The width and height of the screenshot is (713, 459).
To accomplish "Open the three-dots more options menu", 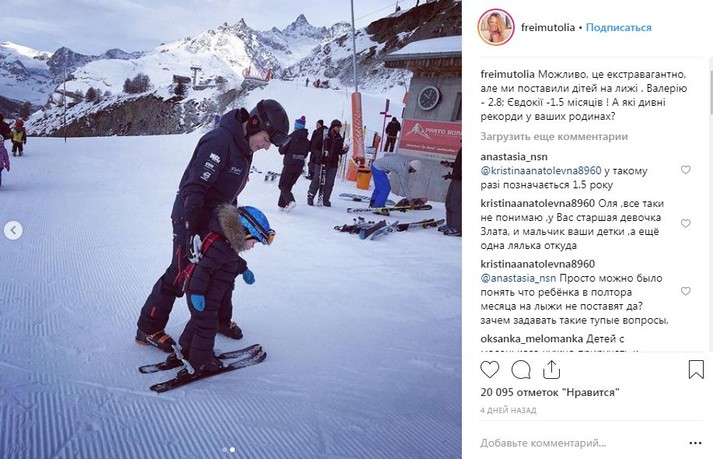I will 695,443.
